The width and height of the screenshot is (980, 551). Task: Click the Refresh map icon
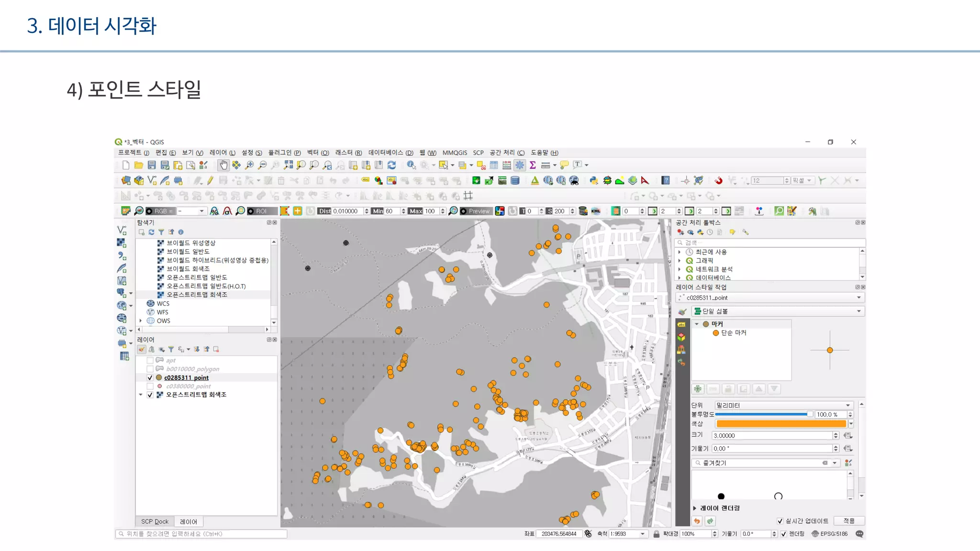[391, 165]
